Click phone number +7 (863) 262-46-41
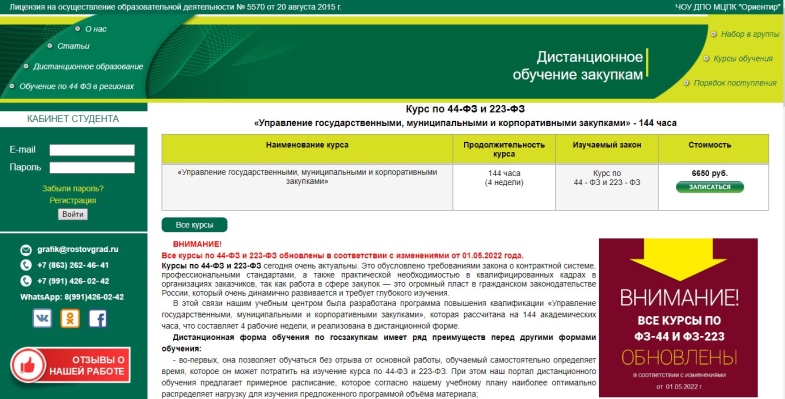Screen dimensions: 785x399 pyautogui.click(x=73, y=265)
